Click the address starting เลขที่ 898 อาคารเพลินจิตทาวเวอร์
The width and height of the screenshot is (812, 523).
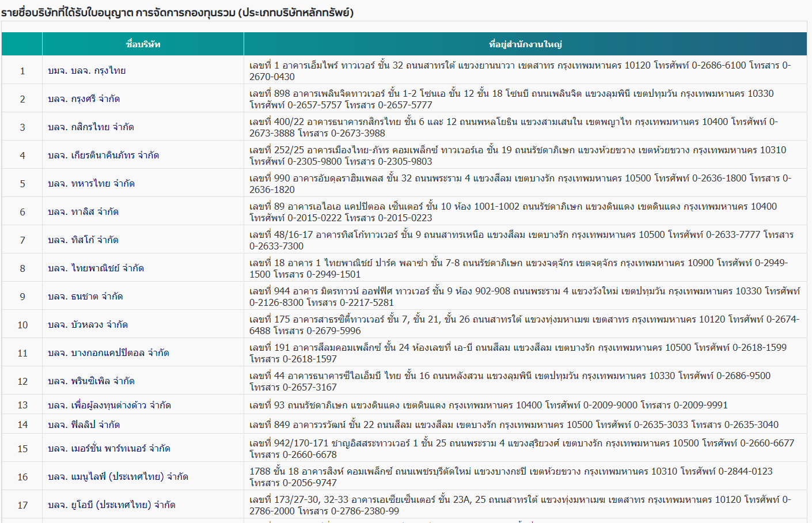tap(511, 98)
